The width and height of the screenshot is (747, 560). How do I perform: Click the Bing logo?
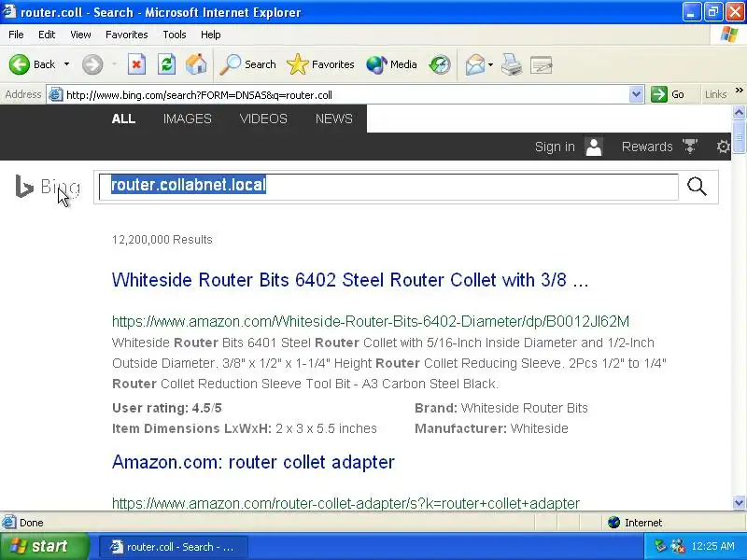click(48, 186)
